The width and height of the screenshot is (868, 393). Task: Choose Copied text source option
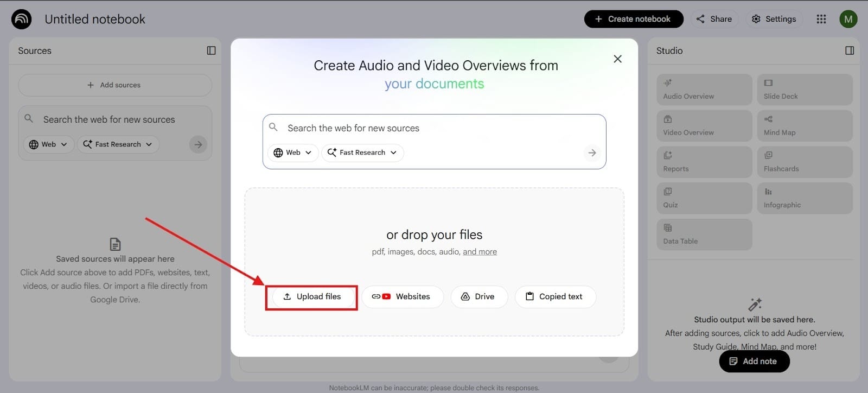point(556,297)
